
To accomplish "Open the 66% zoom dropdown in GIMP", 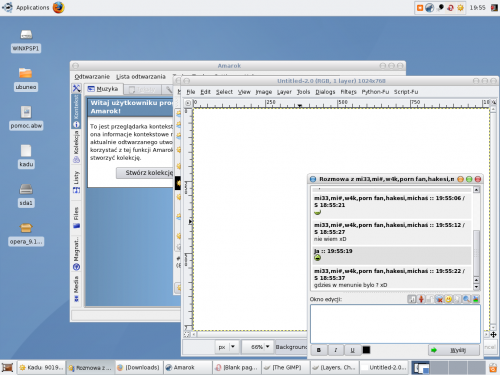I will pyautogui.click(x=260, y=347).
